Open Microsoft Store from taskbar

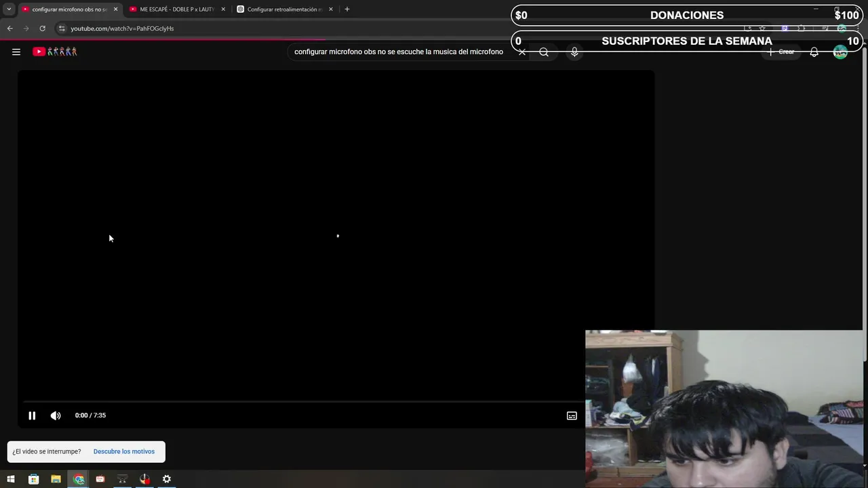point(33,479)
